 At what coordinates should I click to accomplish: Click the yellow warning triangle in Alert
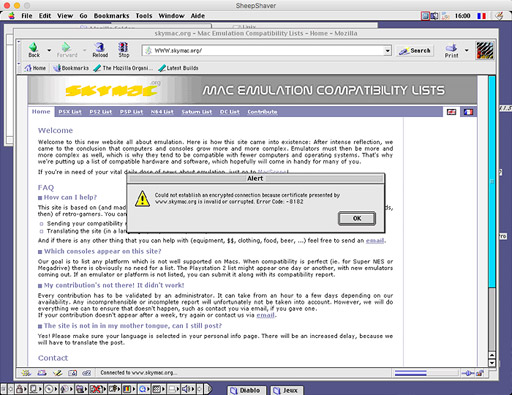coord(142,199)
